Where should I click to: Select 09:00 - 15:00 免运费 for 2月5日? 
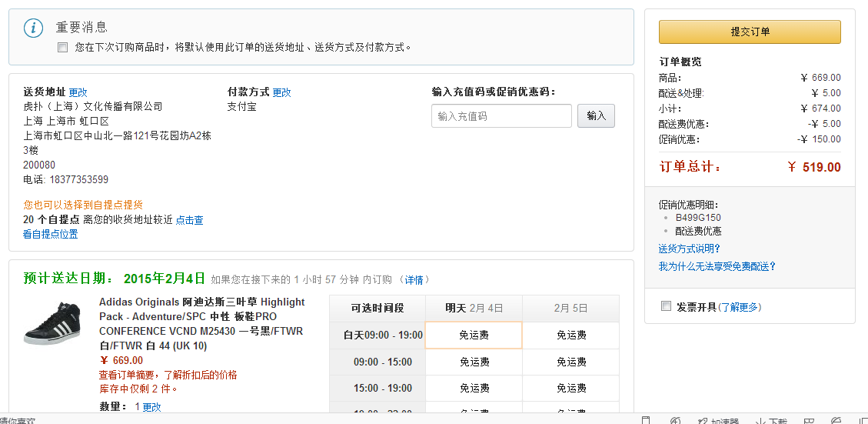(x=570, y=362)
